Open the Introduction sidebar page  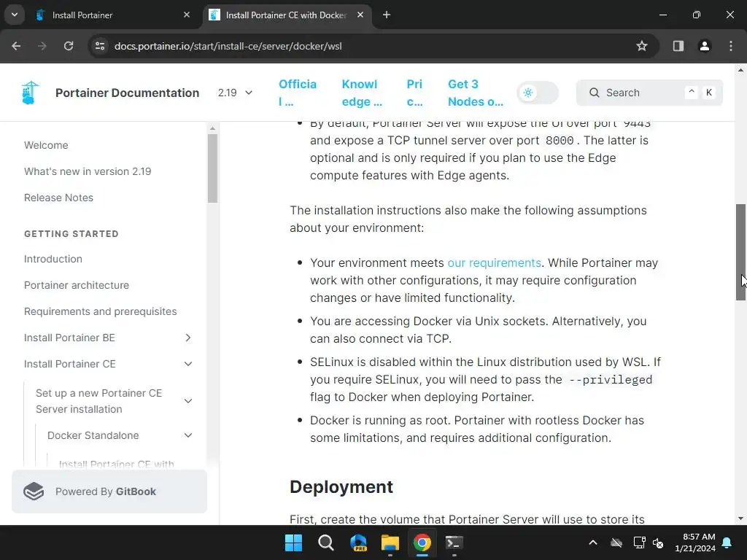53,259
